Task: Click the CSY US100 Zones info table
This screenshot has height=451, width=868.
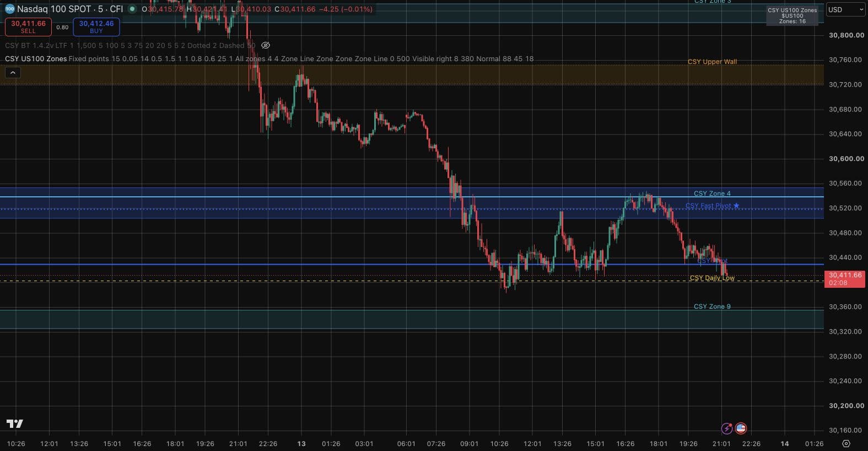Action: pos(792,15)
